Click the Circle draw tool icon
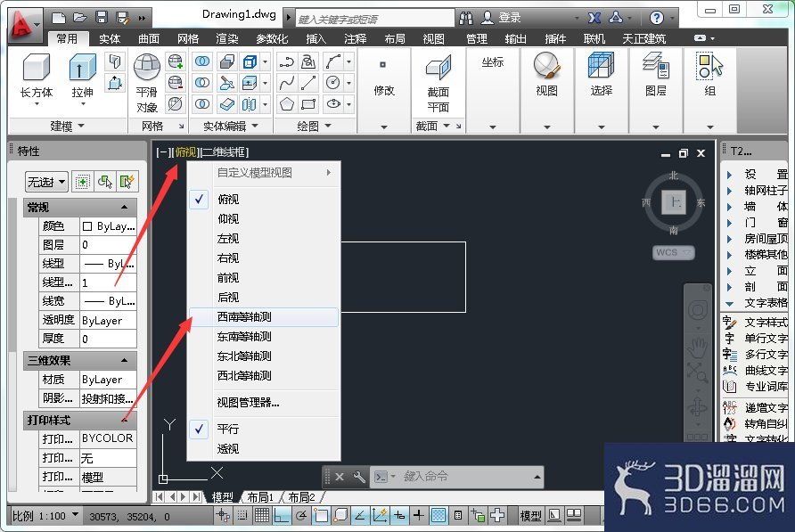 tap(333, 83)
